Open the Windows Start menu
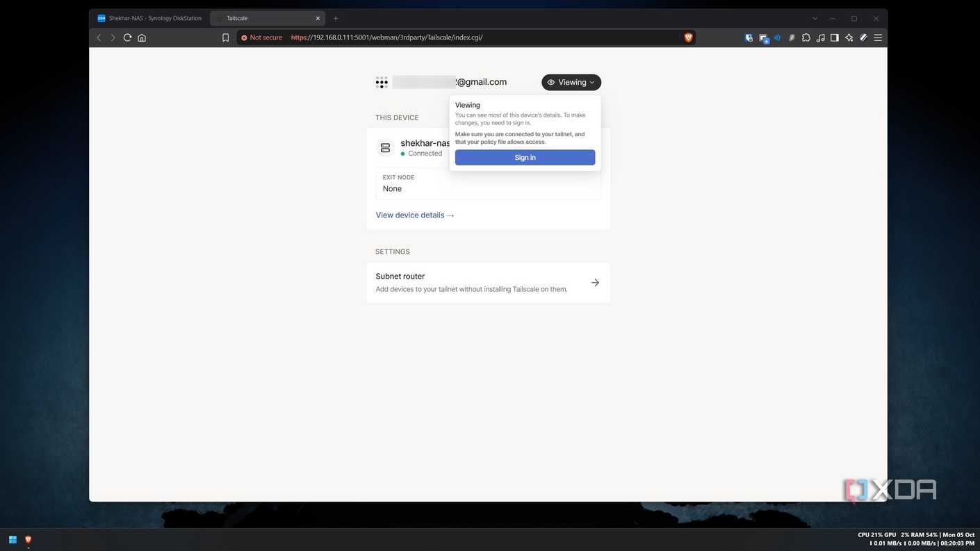 click(13, 540)
